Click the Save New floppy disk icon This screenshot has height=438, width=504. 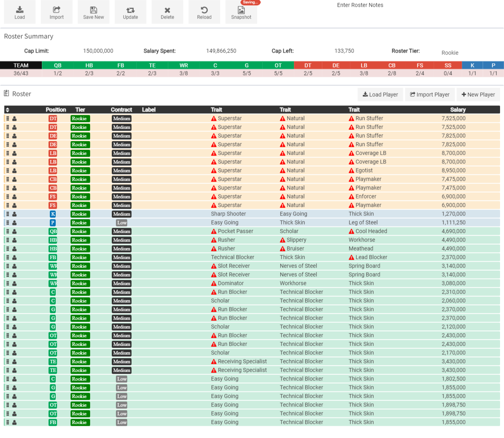[x=94, y=10]
